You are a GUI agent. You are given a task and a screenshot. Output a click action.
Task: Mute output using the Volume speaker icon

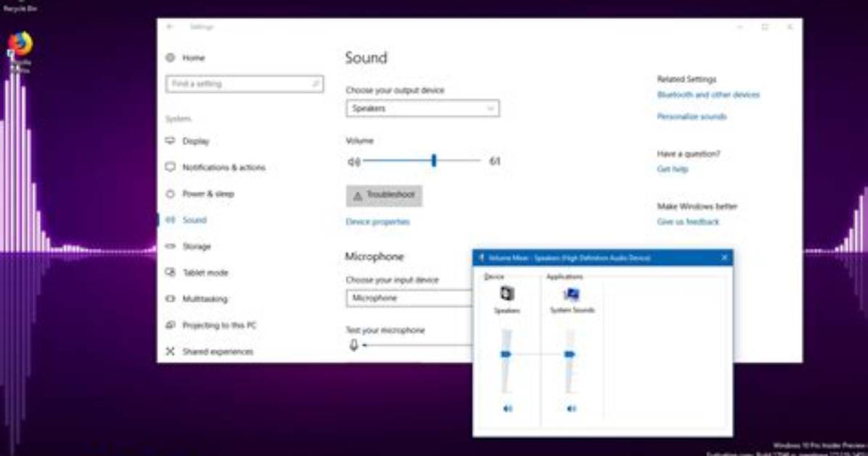(x=353, y=162)
